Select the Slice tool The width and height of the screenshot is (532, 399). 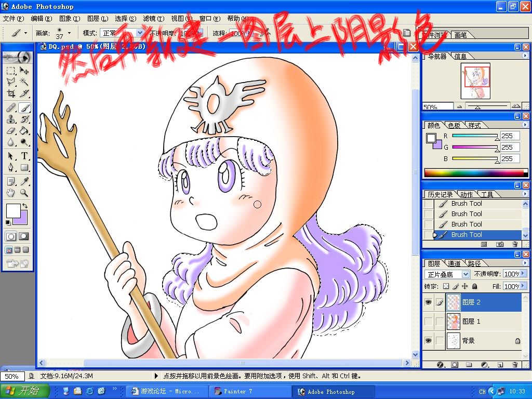24,94
